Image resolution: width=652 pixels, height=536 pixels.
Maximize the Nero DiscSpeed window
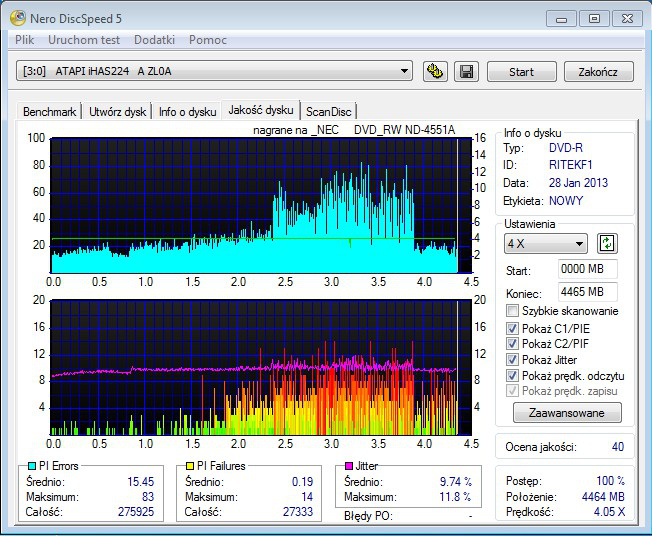pos(595,19)
